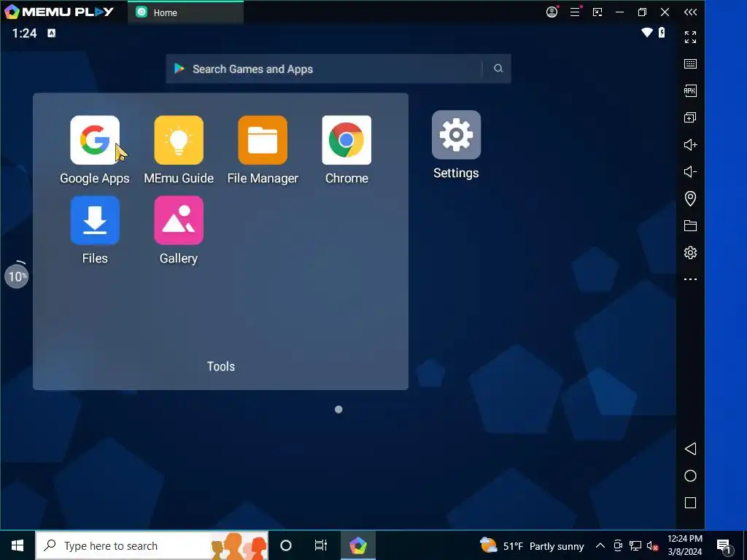Click the battery icon in Android status bar

coord(662,32)
